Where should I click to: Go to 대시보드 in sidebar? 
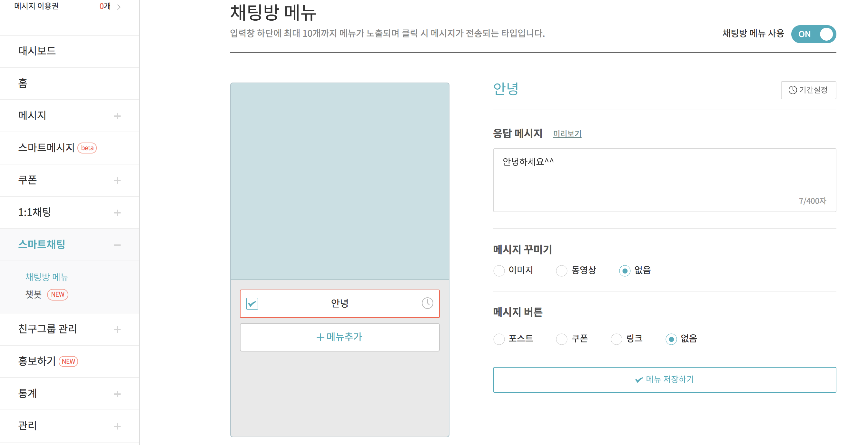coord(37,51)
